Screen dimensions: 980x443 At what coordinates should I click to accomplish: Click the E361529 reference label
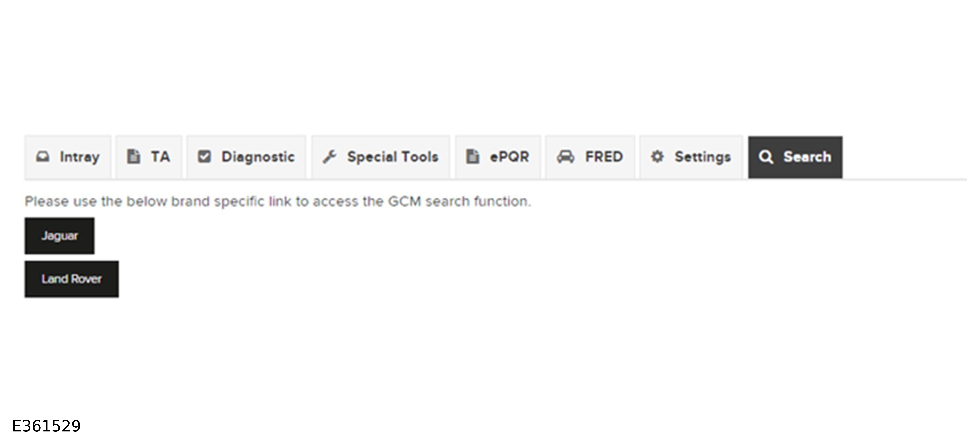(46, 426)
